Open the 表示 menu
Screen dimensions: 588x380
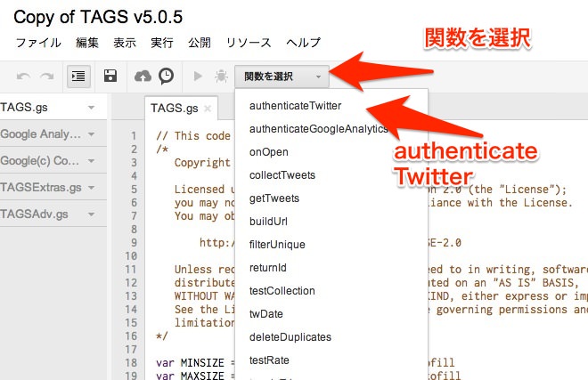[125, 43]
